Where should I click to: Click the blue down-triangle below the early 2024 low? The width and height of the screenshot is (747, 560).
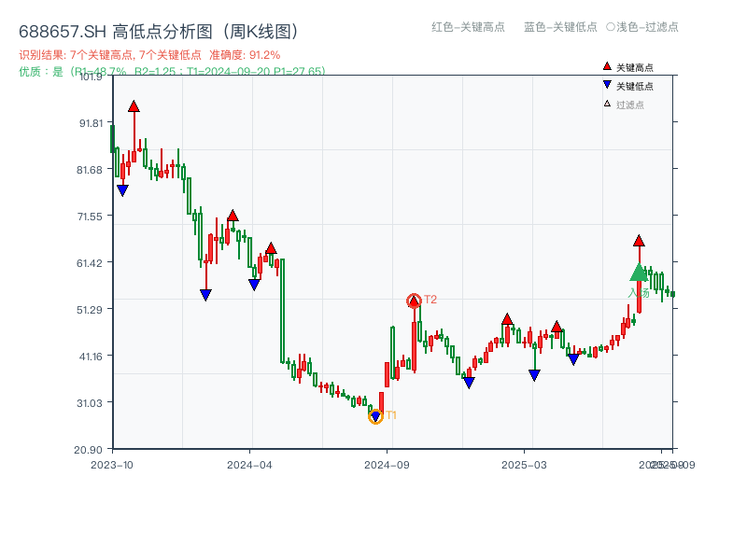(x=205, y=295)
